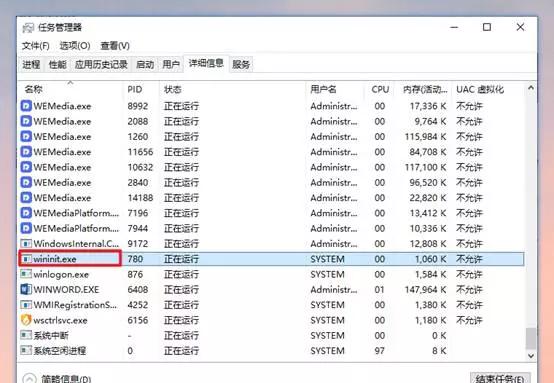The image size is (554, 383).
Task: Click the 结束任务(E) button
Action: (x=500, y=378)
